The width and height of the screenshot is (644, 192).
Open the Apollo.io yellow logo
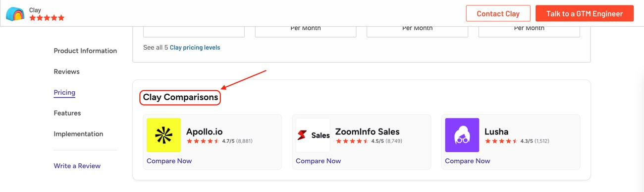[164, 135]
